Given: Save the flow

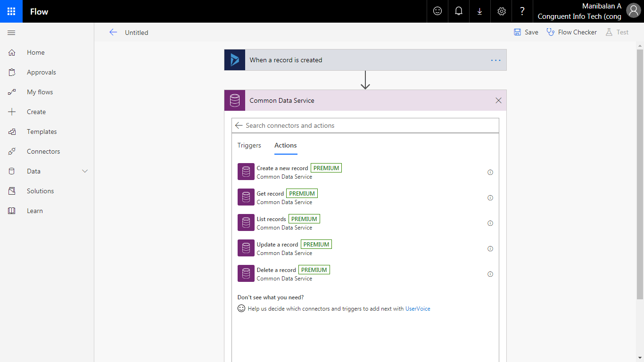Looking at the screenshot, I should pos(526,32).
